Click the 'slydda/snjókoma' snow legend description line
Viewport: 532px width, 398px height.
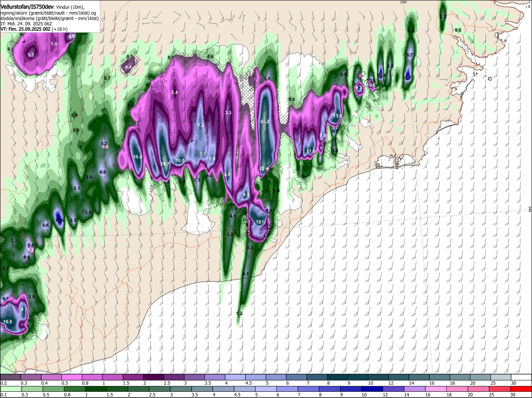coord(49,18)
